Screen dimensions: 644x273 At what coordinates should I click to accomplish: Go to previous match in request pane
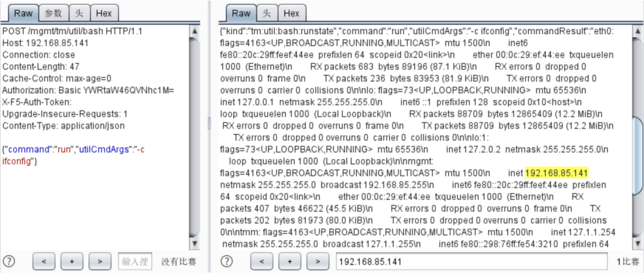click(44, 260)
